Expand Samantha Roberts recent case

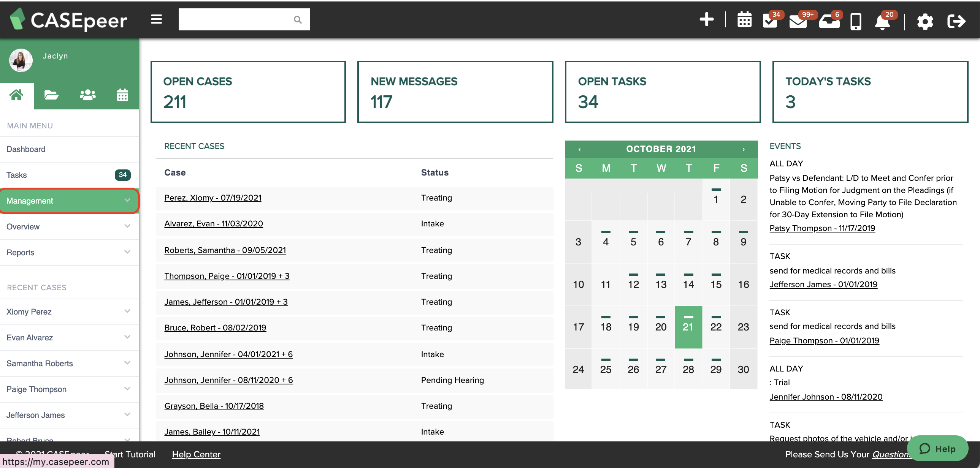coord(69,364)
